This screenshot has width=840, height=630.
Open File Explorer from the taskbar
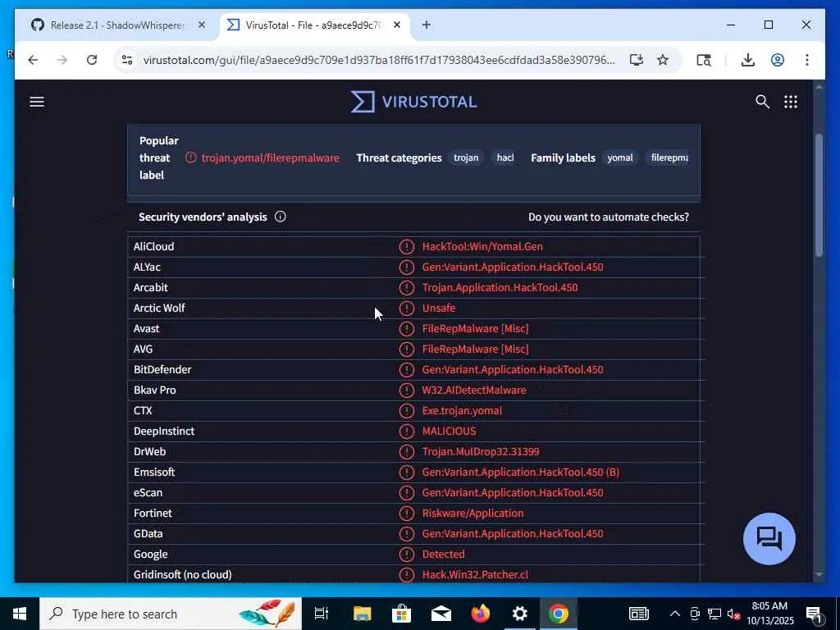[x=362, y=614]
